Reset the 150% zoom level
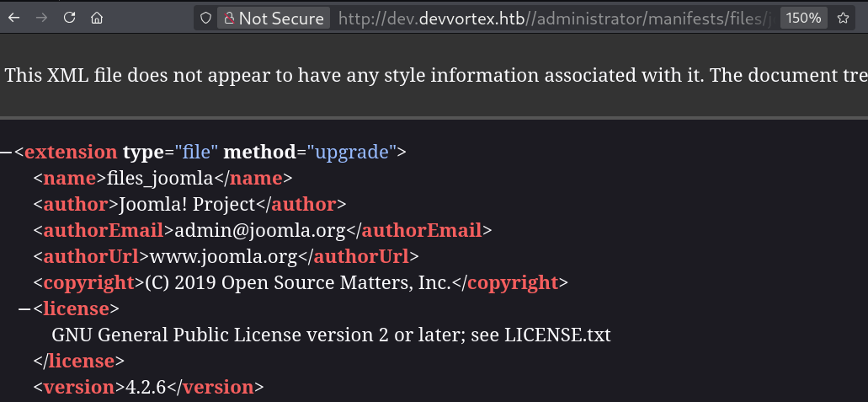The width and height of the screenshot is (868, 402). click(804, 19)
